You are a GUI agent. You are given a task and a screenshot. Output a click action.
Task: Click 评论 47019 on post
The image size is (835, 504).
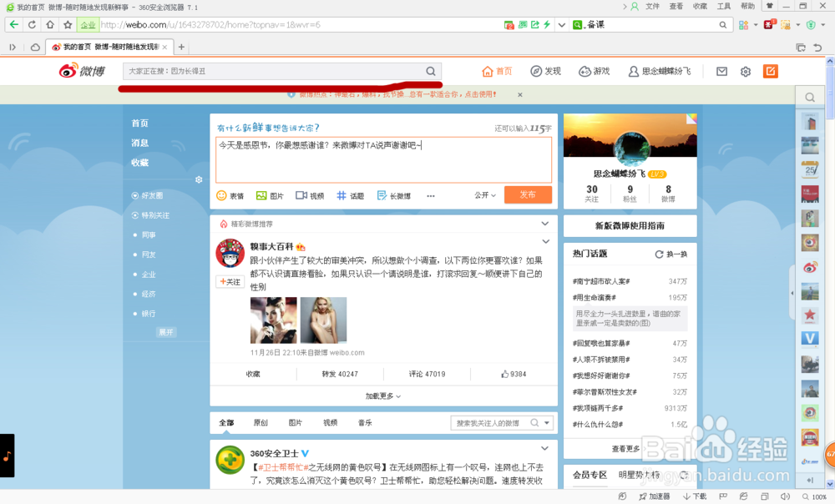(x=427, y=374)
